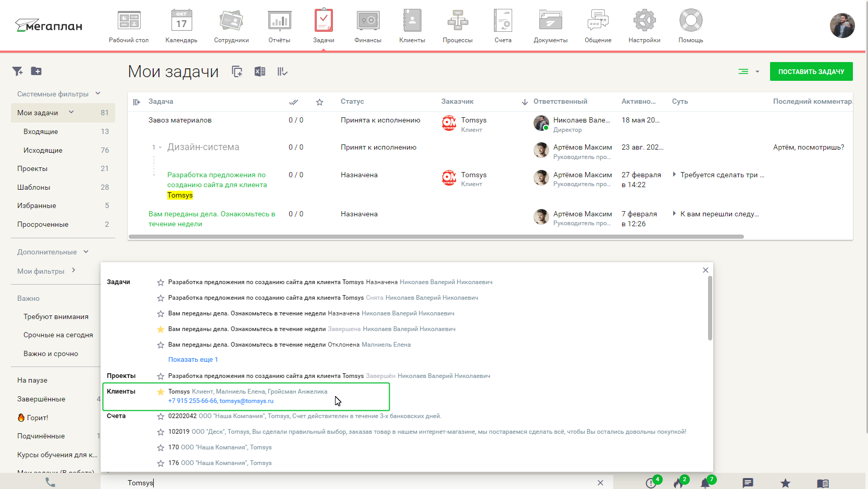
Task: Open the Настройки section
Action: (x=644, y=26)
